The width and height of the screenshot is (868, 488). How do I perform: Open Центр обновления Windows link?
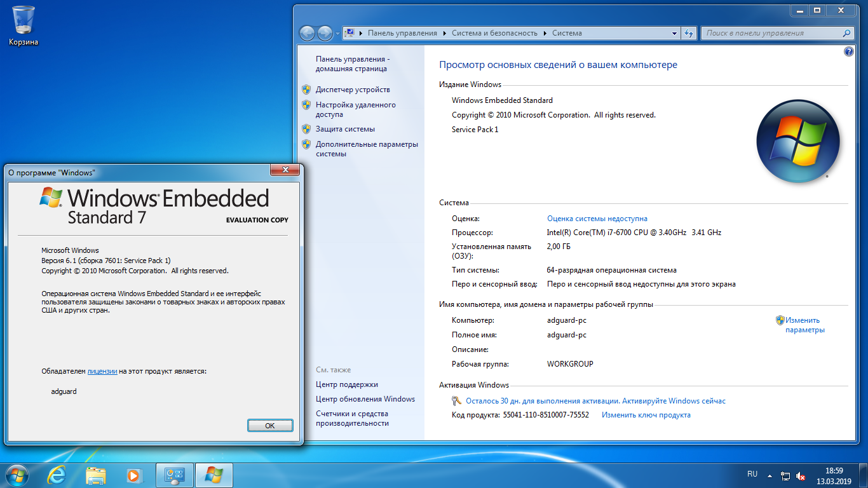point(365,399)
